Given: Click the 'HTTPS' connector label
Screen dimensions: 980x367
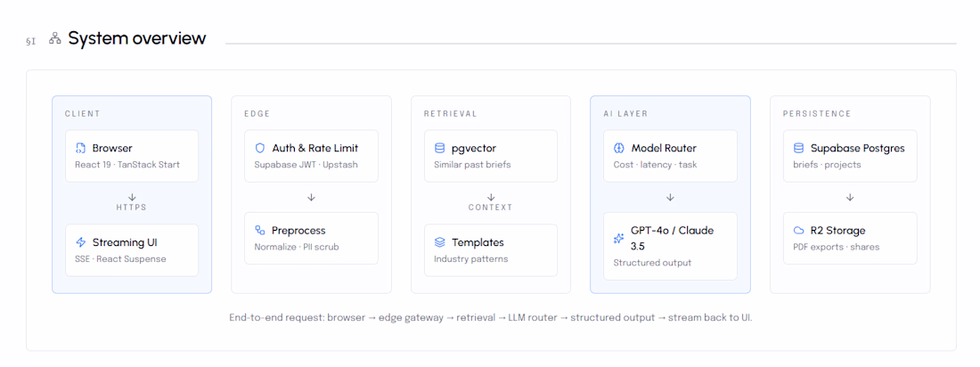Looking at the screenshot, I should coord(132,207).
